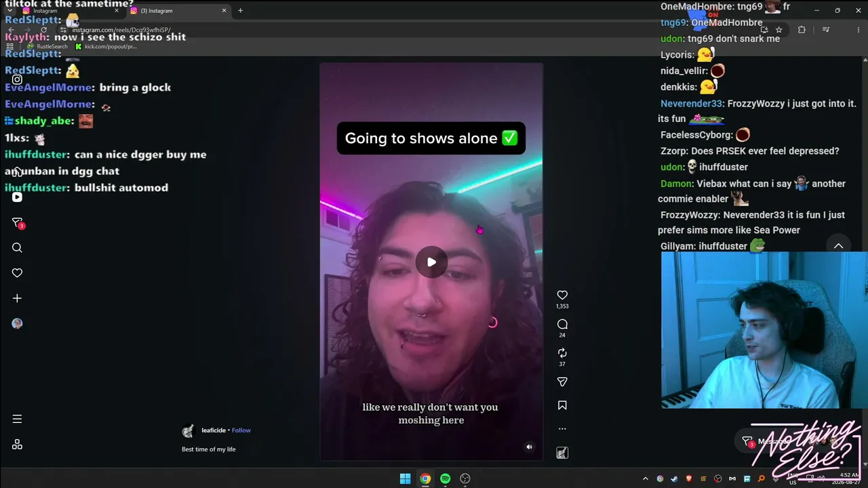Save the reel with the bookmark icon
The width and height of the screenshot is (868, 488).
point(562,405)
